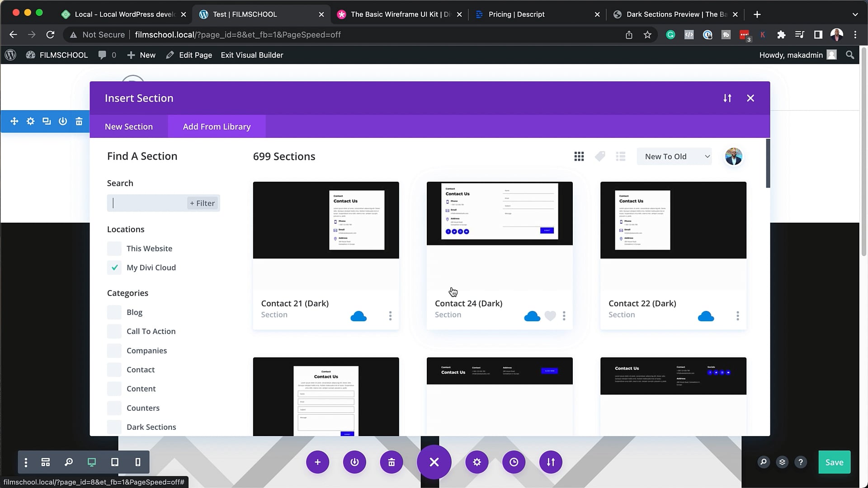Open three-dot menu for Contact 21 (Dark)

pos(391,316)
